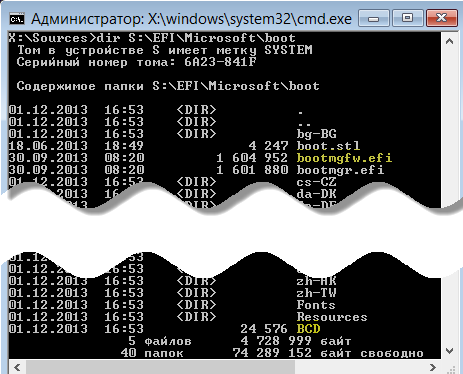
Task: Click the cmd.exe system menu icon
Action: (x=16, y=19)
